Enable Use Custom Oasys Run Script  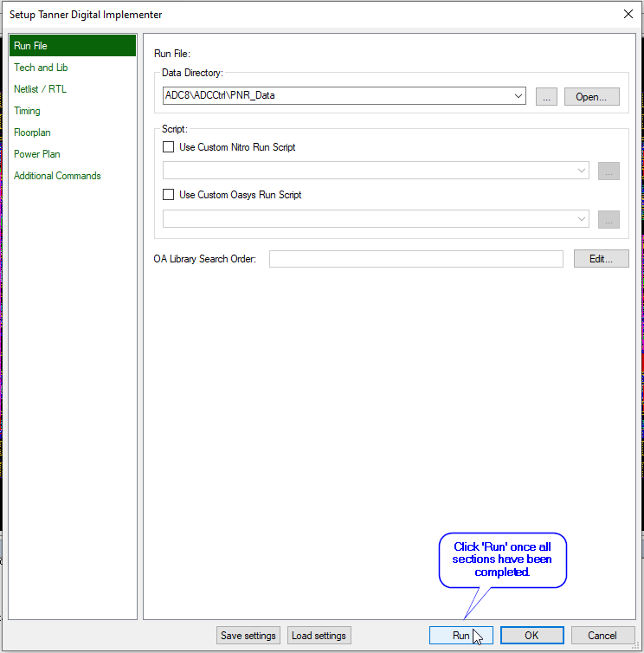pos(168,195)
